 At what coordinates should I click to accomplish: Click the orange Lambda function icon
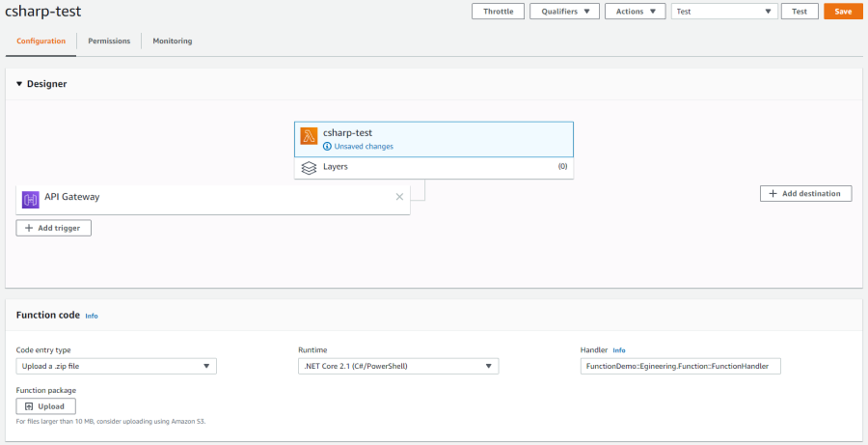[309, 136]
